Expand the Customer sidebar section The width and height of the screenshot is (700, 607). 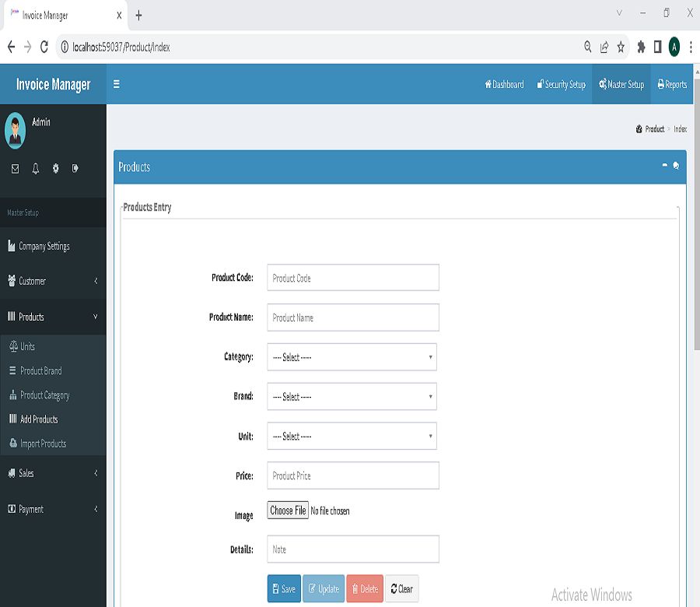[x=53, y=281]
